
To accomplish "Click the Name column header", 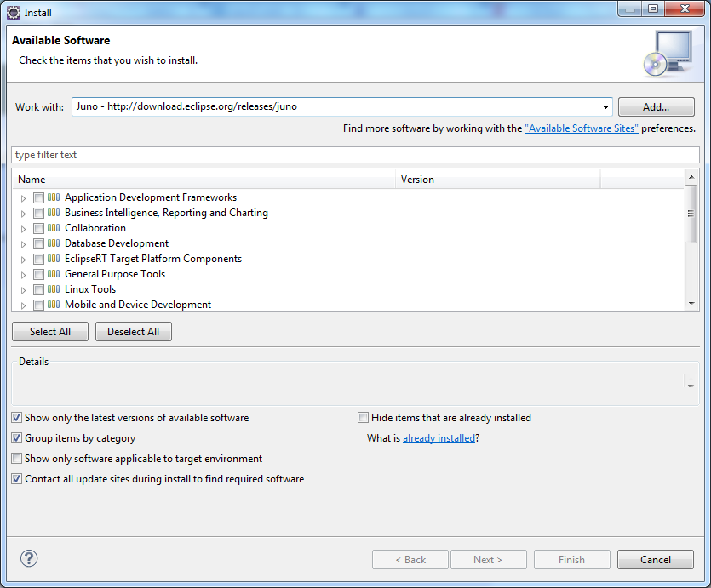I will [204, 180].
